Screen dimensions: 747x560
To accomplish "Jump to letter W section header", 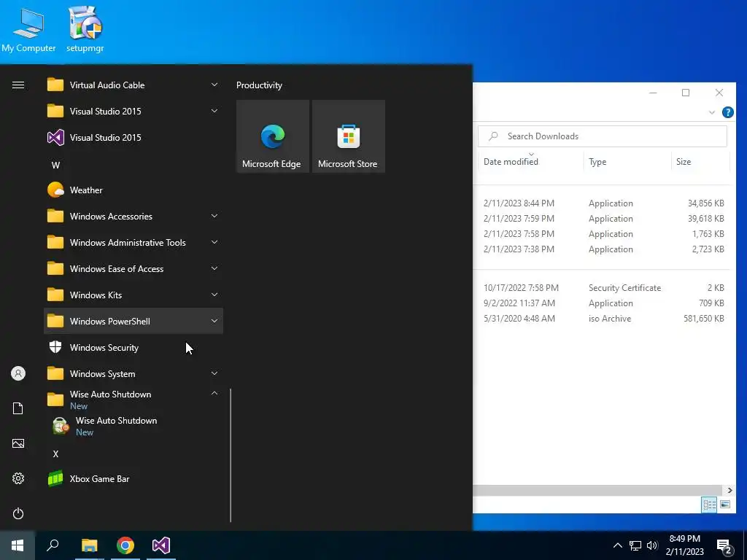I will click(x=55, y=166).
